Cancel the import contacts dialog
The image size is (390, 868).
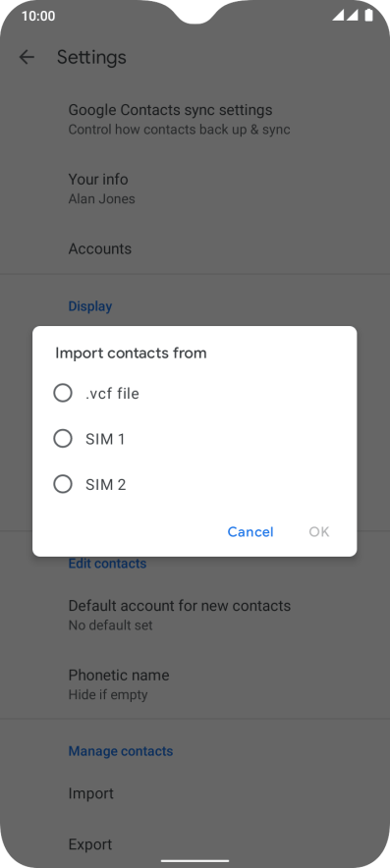(251, 532)
